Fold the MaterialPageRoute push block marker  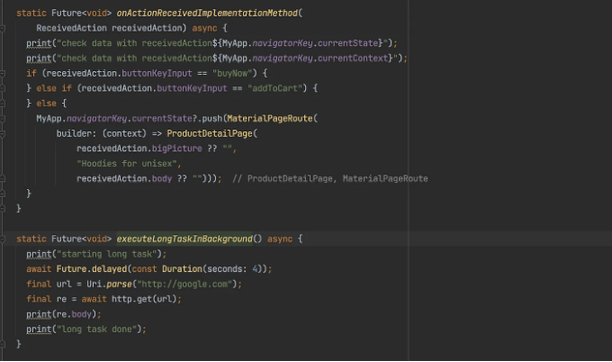click(x=2, y=119)
